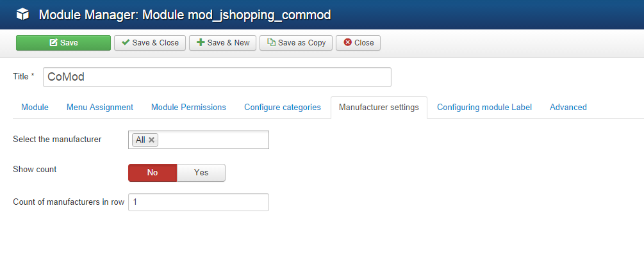Go to Module Permissions tab
The height and width of the screenshot is (256, 644).
click(188, 108)
